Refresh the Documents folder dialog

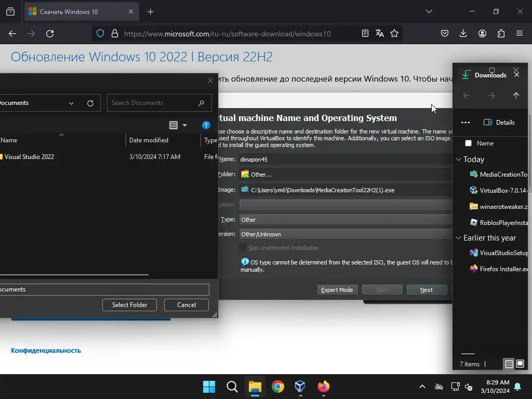tap(90, 103)
